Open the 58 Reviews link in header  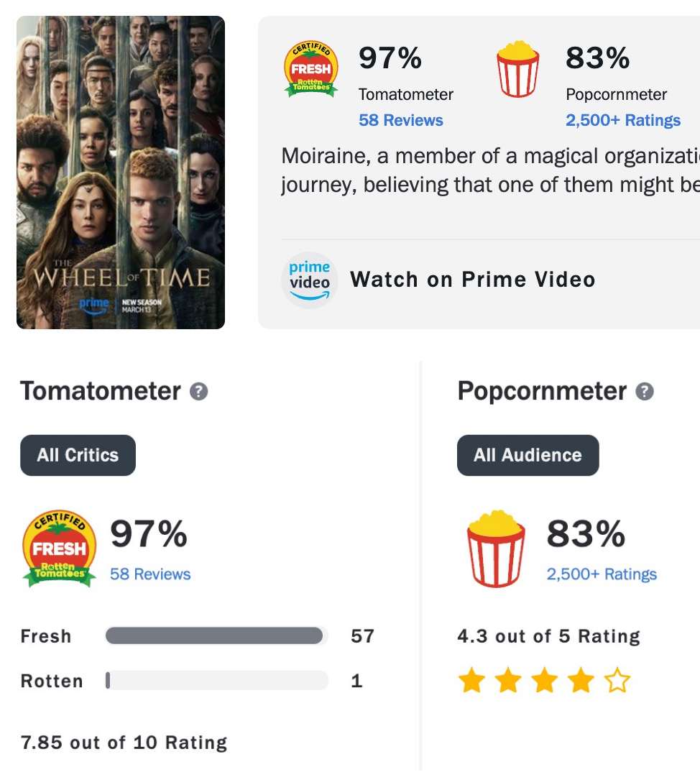click(x=401, y=120)
